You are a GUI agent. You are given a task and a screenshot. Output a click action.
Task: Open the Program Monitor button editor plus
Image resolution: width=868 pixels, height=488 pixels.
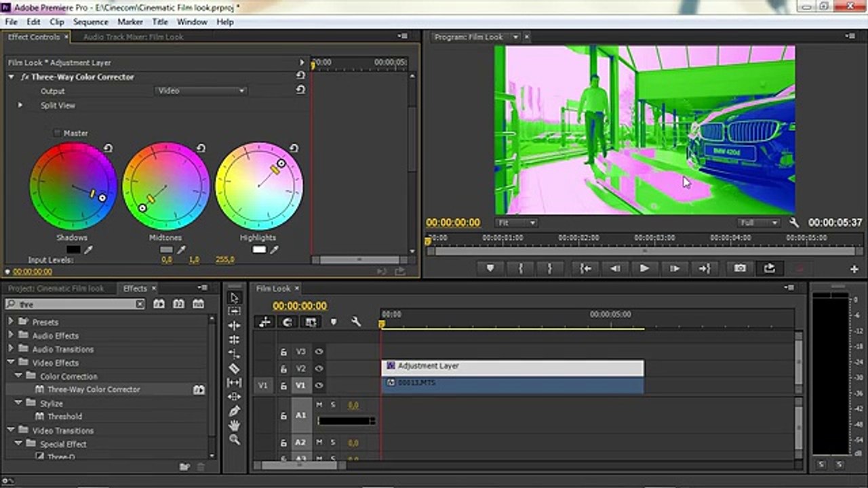[854, 269]
